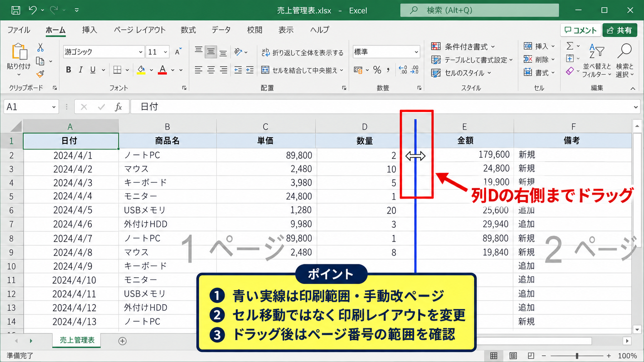644x362 pixels.
Task: Activate the Format Painter brush
Action: [40, 74]
